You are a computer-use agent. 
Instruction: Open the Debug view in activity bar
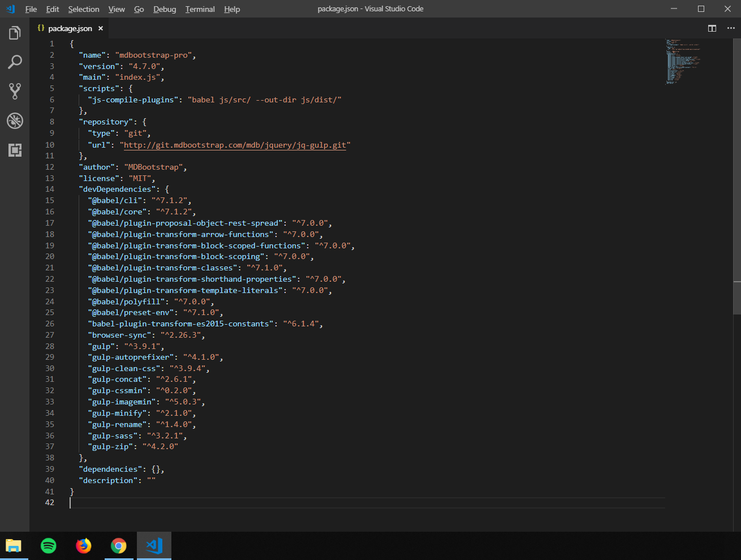15,120
